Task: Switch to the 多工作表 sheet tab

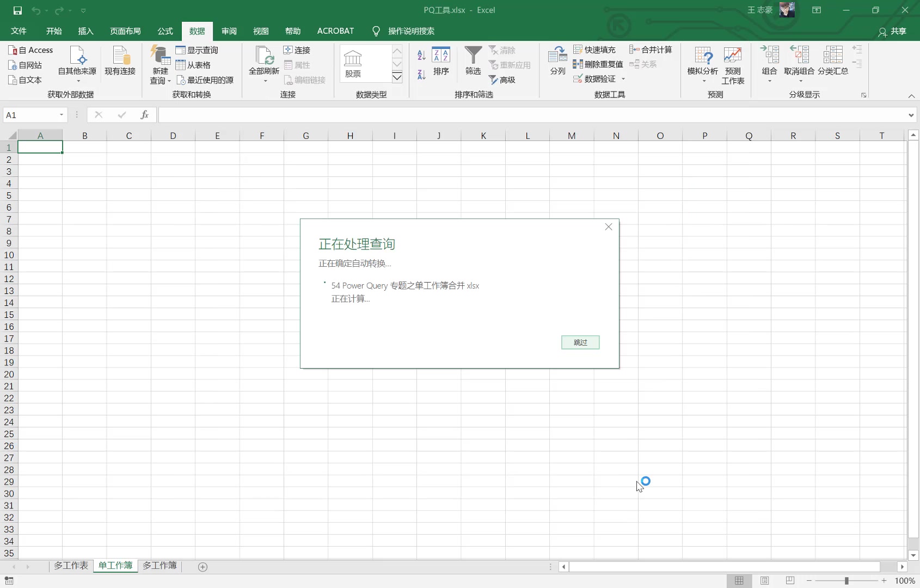Action: click(70, 566)
